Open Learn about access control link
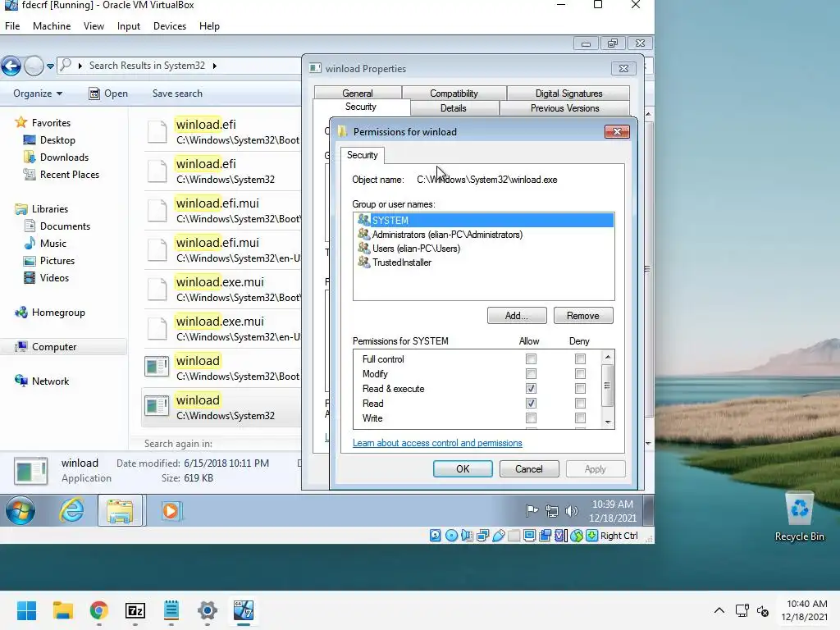Viewport: 840px width, 630px height. (x=437, y=443)
